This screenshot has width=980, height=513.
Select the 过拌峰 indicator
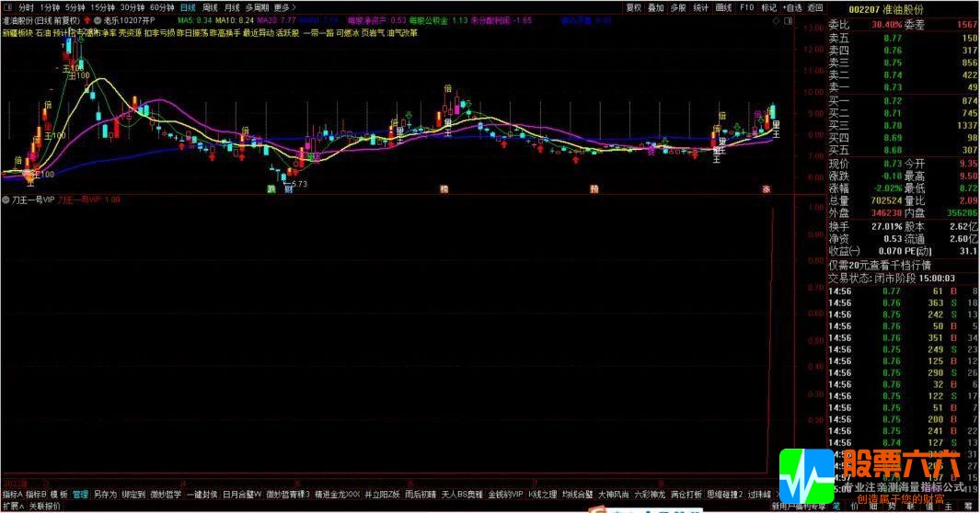(x=759, y=495)
